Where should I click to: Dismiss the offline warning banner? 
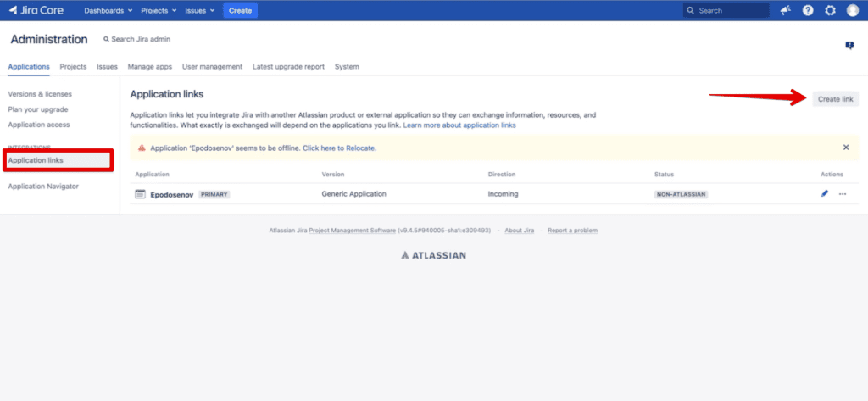coord(846,148)
